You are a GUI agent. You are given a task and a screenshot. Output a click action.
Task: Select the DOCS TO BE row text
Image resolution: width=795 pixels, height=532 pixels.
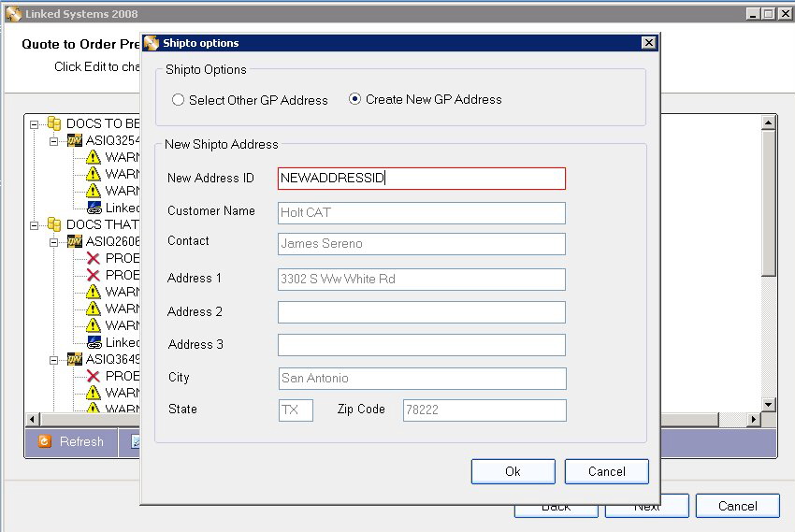click(x=103, y=123)
